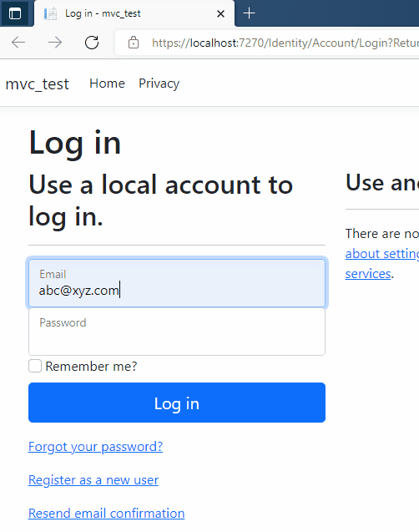The image size is (419, 532).
Task: Open the tab actions menu icon
Action: pyautogui.click(x=15, y=13)
